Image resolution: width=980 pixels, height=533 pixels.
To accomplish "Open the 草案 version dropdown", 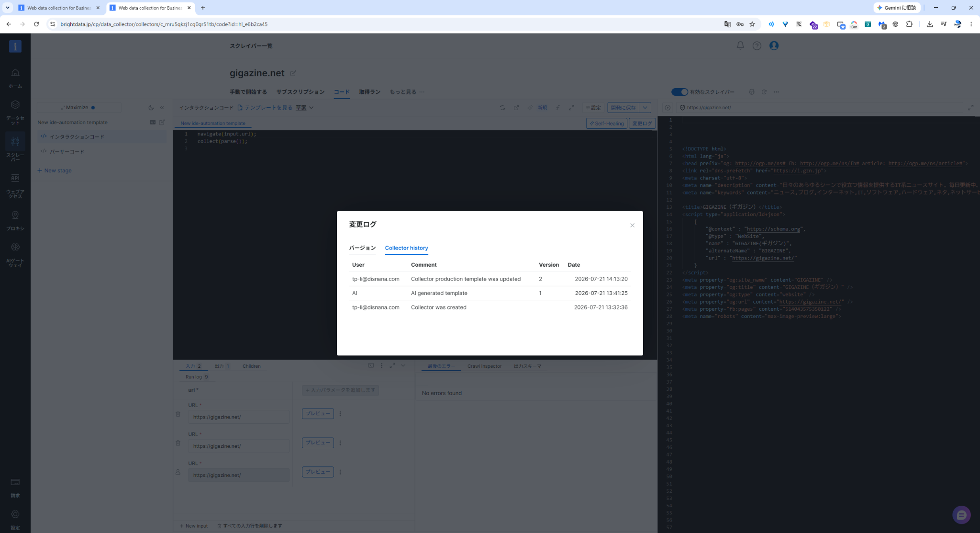I will coord(304,108).
